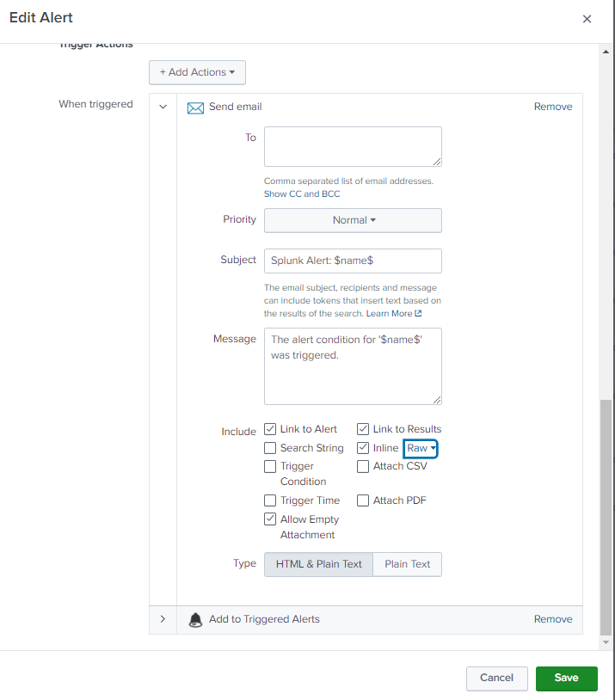Expand Add to Triggered Alerts section
This screenshot has width=615, height=700.
tap(163, 619)
